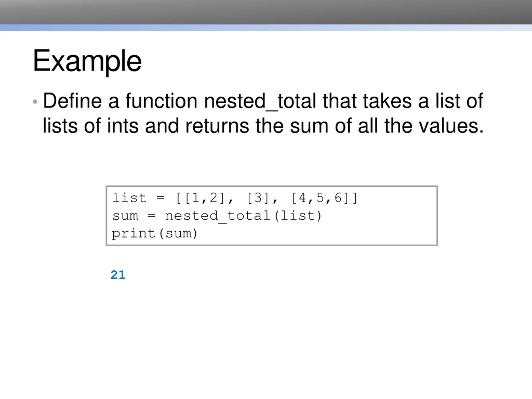This screenshot has height=399, width=532.
Task: Click the variable "list" starting the code
Action: coord(129,198)
